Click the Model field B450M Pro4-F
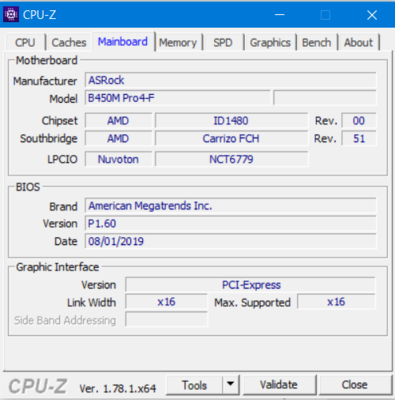 click(x=177, y=98)
